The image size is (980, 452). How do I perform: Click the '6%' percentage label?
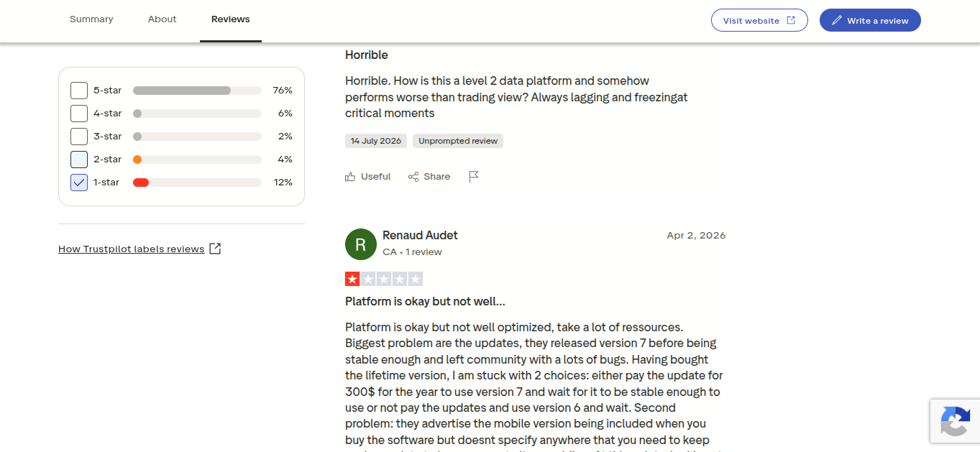[x=285, y=114]
